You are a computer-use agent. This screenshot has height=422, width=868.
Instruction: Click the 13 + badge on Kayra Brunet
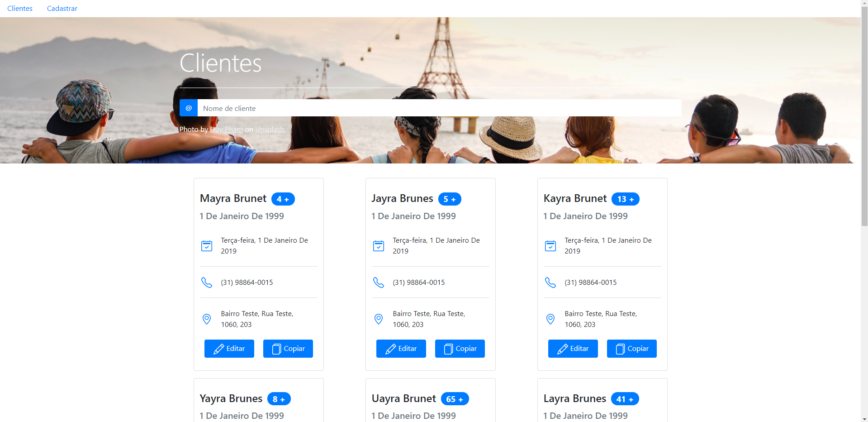[626, 199]
